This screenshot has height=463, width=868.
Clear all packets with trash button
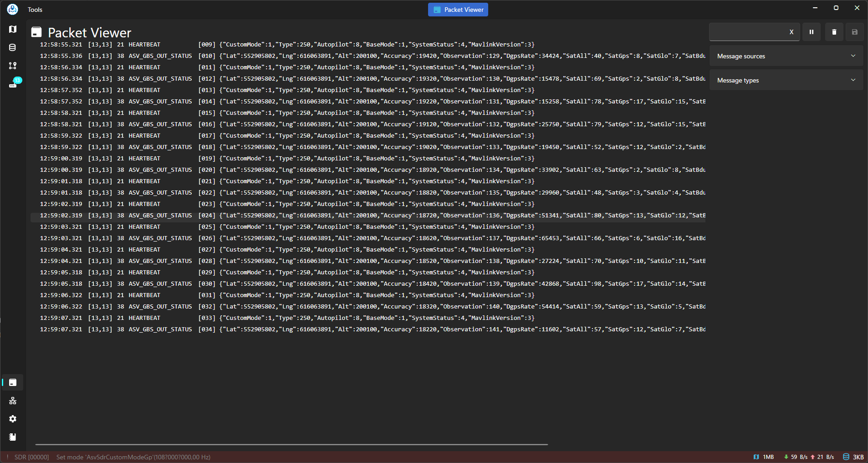point(834,32)
